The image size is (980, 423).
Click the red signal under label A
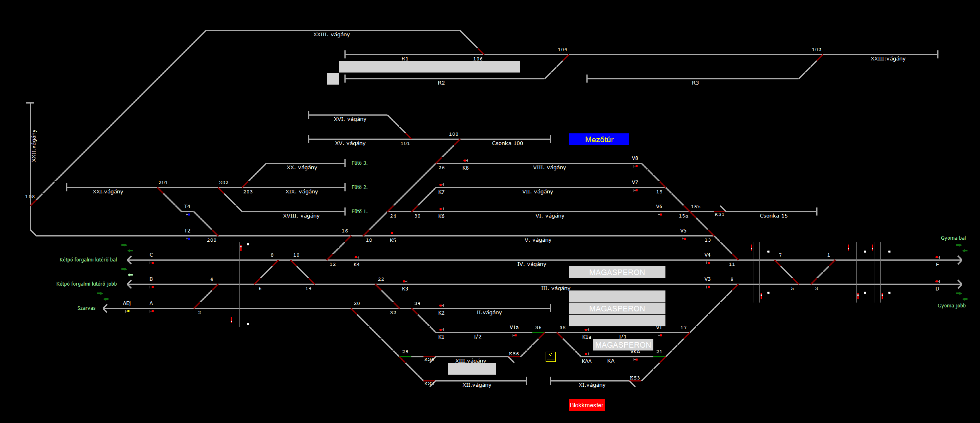[x=152, y=311]
